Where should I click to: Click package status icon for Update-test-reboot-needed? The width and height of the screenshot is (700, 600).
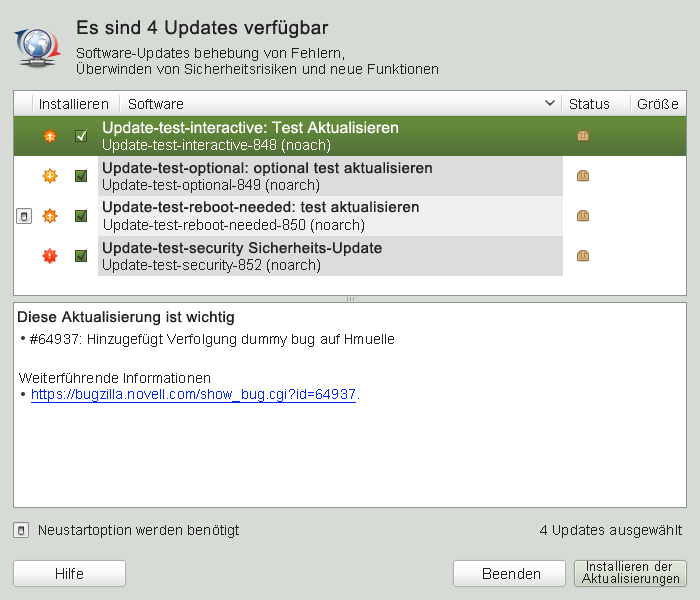click(x=583, y=216)
